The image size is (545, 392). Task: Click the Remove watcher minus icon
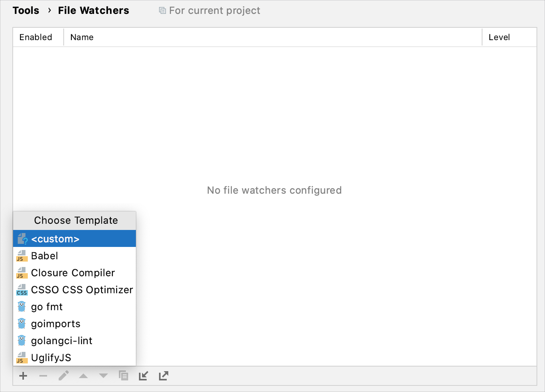click(x=43, y=376)
